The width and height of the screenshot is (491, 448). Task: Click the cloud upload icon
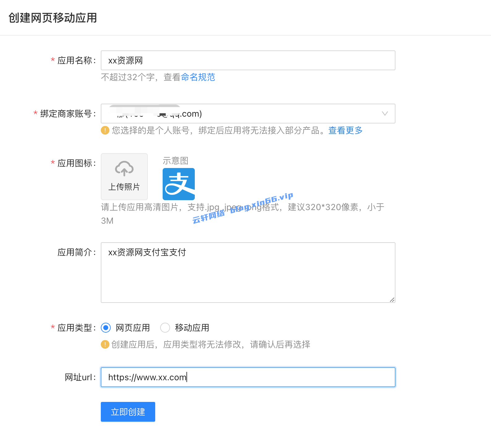point(124,169)
